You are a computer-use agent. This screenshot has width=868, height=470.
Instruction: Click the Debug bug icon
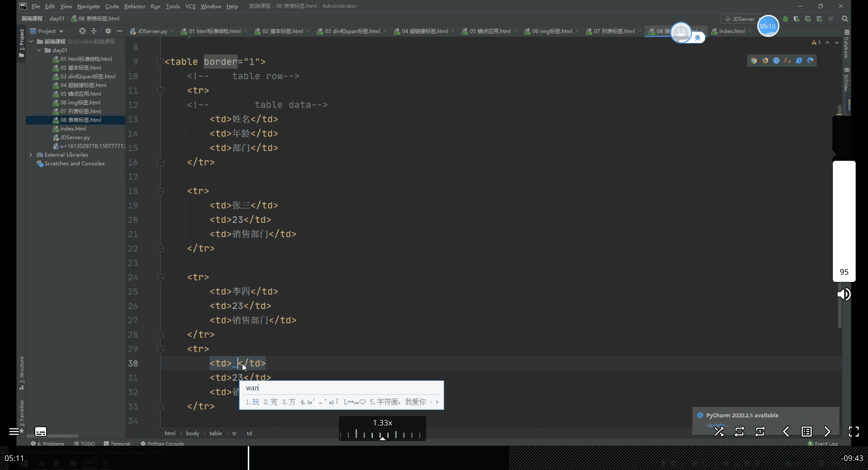(x=786, y=19)
